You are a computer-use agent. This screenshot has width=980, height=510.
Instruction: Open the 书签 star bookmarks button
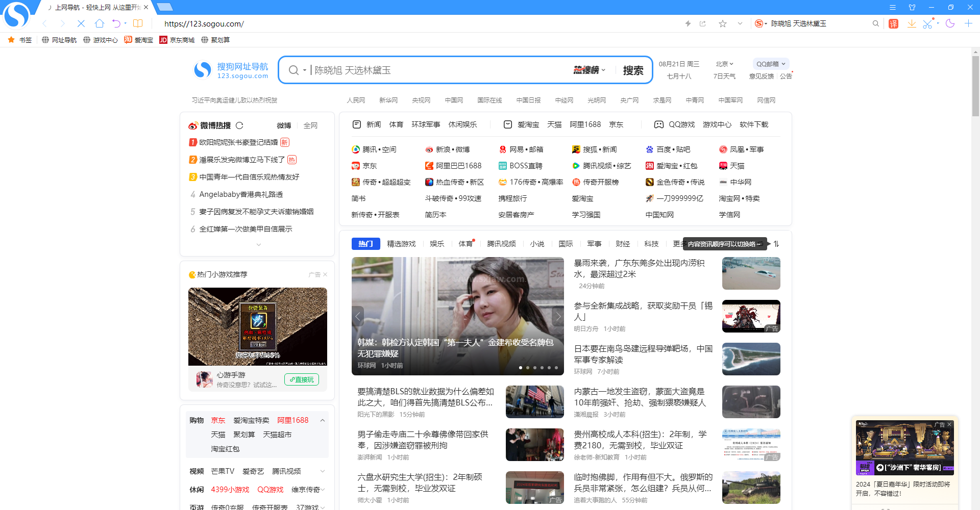pos(20,40)
